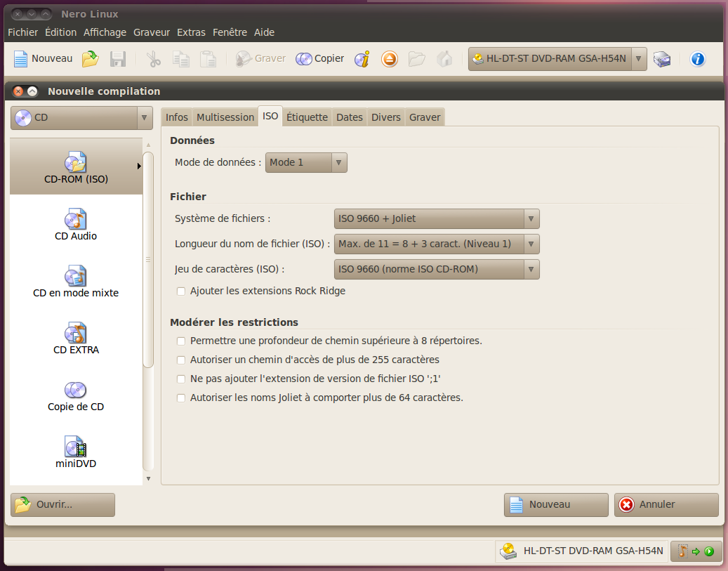Switch to the Graver tab

(425, 117)
